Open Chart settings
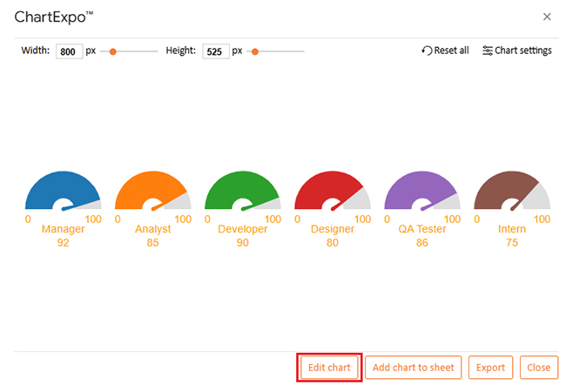 click(x=516, y=51)
